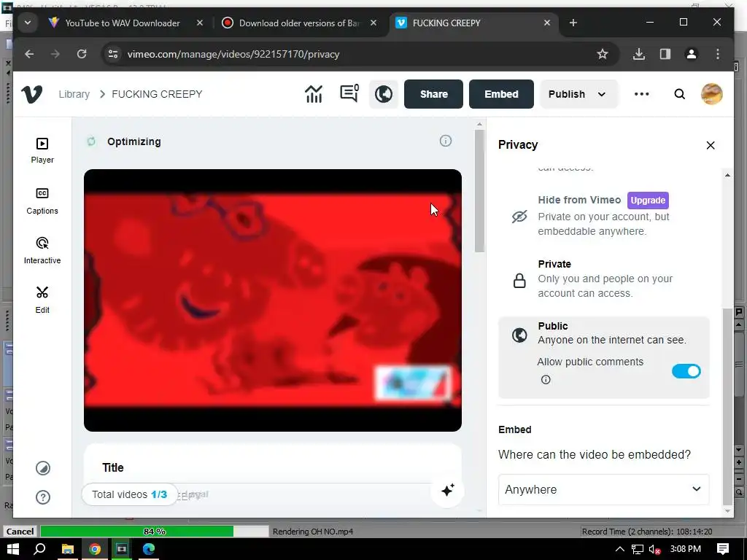Click the address bar URL field
747x560 pixels.
tap(357, 54)
